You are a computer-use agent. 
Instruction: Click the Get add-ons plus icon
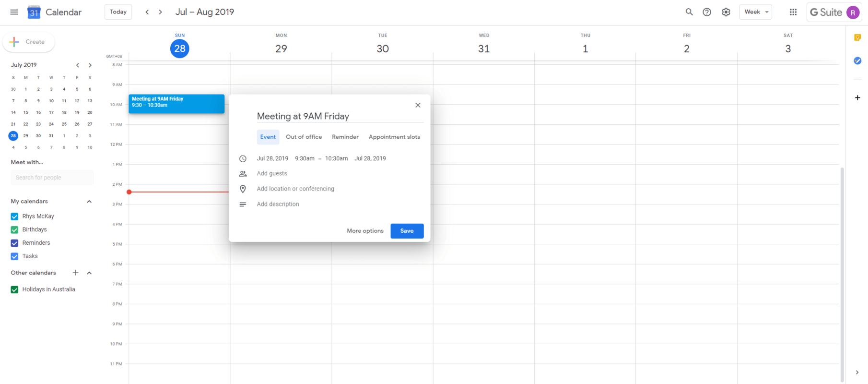[857, 97]
